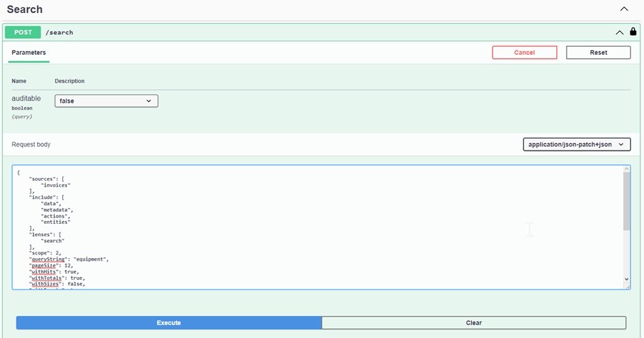Run the request with Execute

coord(169,322)
